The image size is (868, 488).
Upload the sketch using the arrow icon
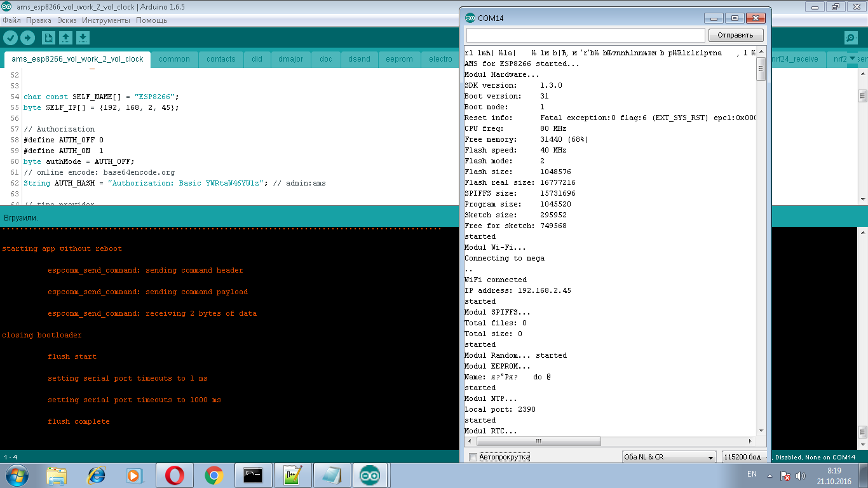tap(27, 37)
